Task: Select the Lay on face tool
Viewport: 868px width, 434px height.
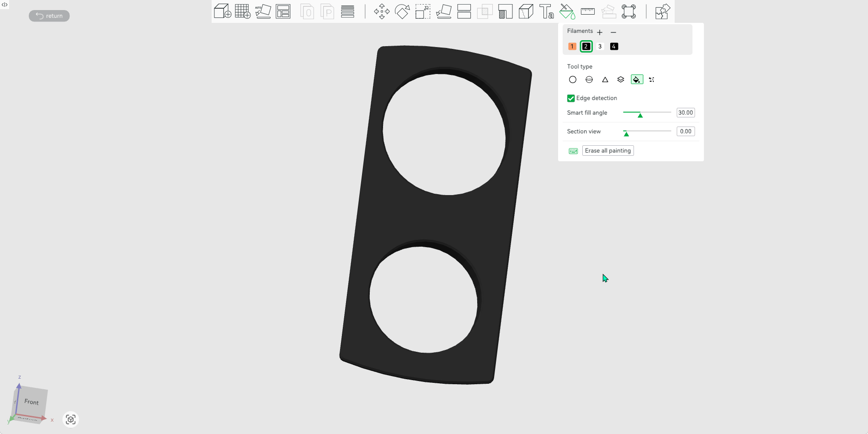Action: click(x=443, y=11)
